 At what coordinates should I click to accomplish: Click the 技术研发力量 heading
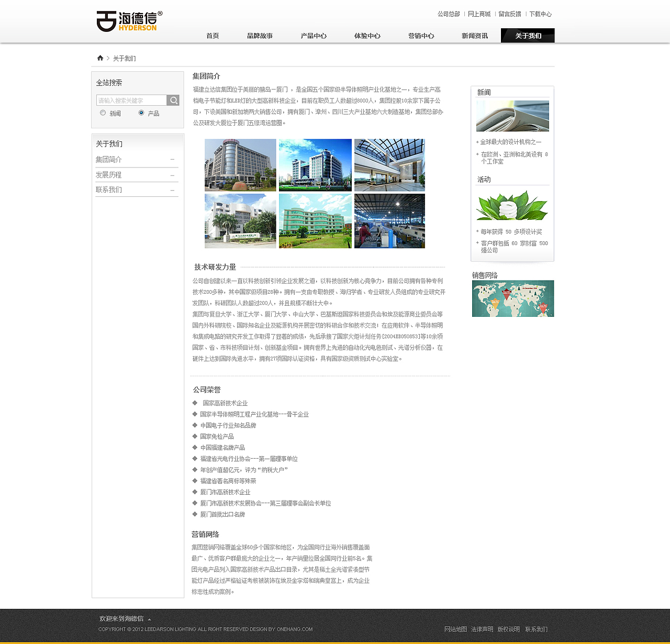[215, 267]
